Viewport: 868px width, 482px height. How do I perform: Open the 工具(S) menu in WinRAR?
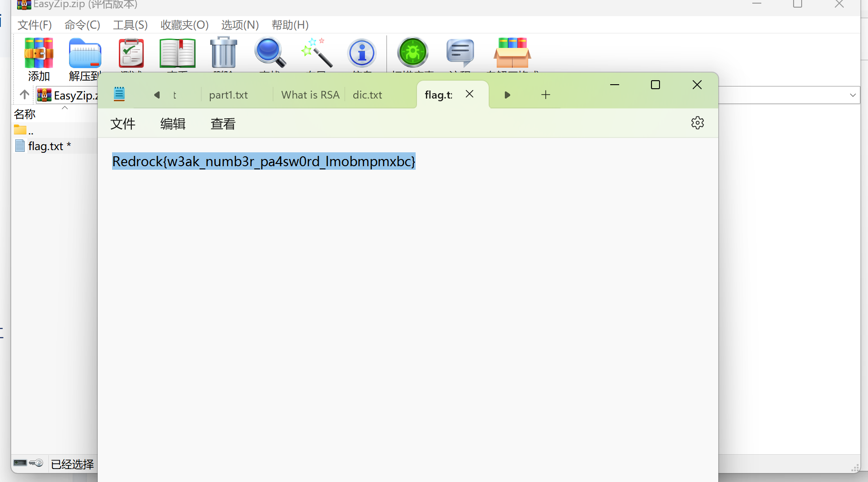pyautogui.click(x=130, y=25)
